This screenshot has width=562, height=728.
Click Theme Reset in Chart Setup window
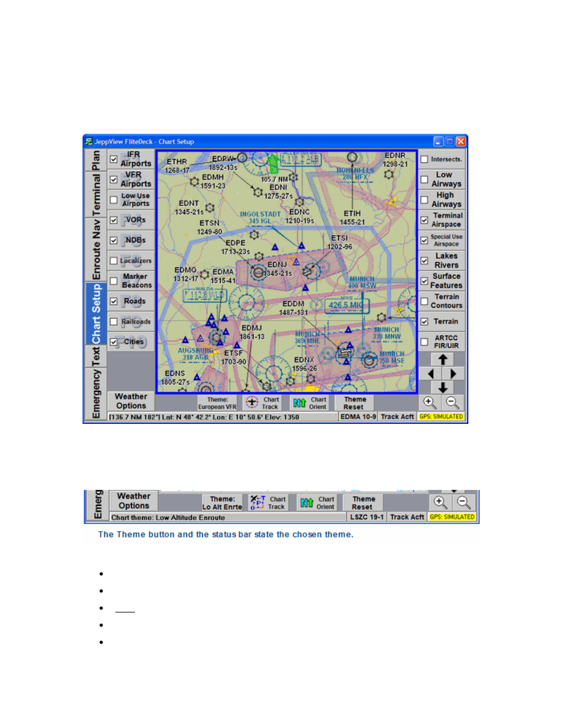pos(355,403)
